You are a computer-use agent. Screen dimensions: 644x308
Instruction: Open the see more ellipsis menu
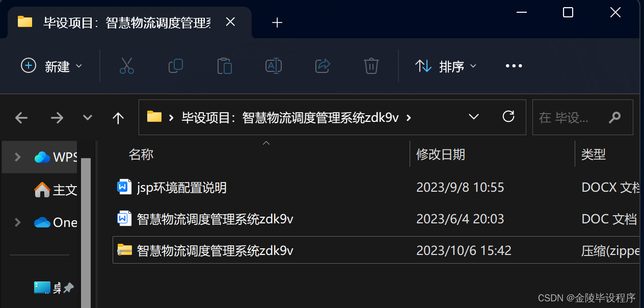click(514, 66)
